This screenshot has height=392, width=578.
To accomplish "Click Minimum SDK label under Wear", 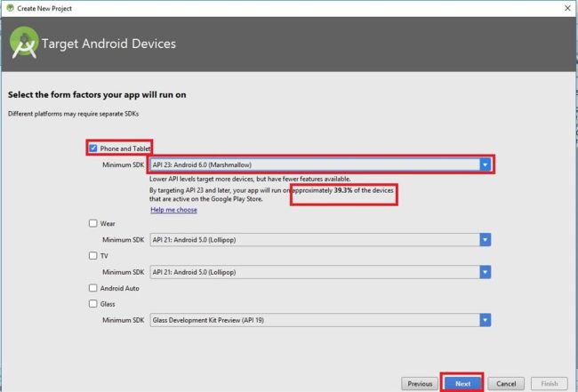I will (x=123, y=240).
